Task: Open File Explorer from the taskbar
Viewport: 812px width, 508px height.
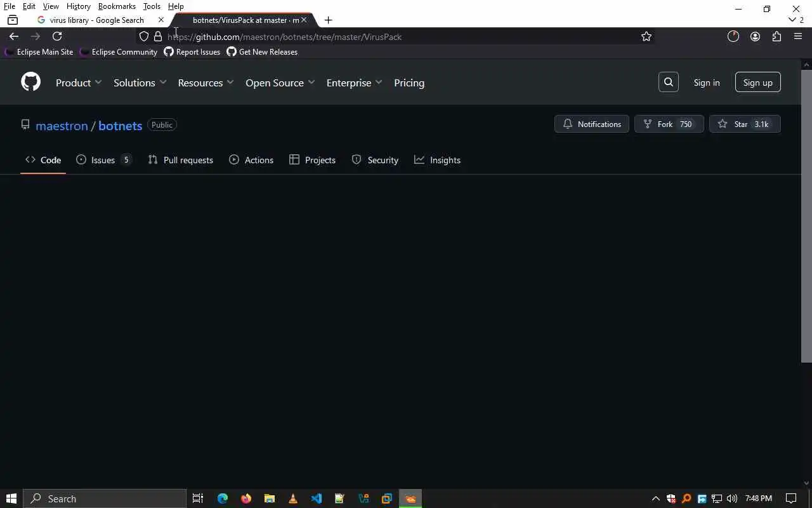Action: [270, 498]
